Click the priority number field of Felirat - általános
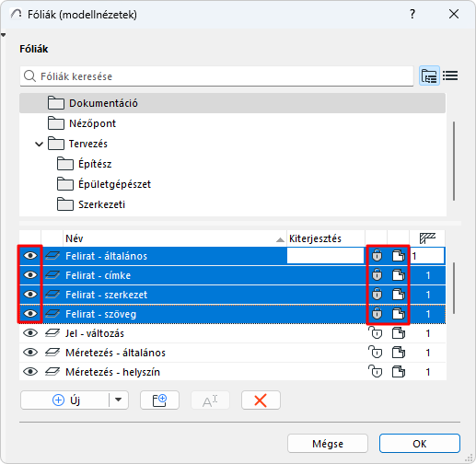The height and width of the screenshot is (464, 476). (427, 256)
